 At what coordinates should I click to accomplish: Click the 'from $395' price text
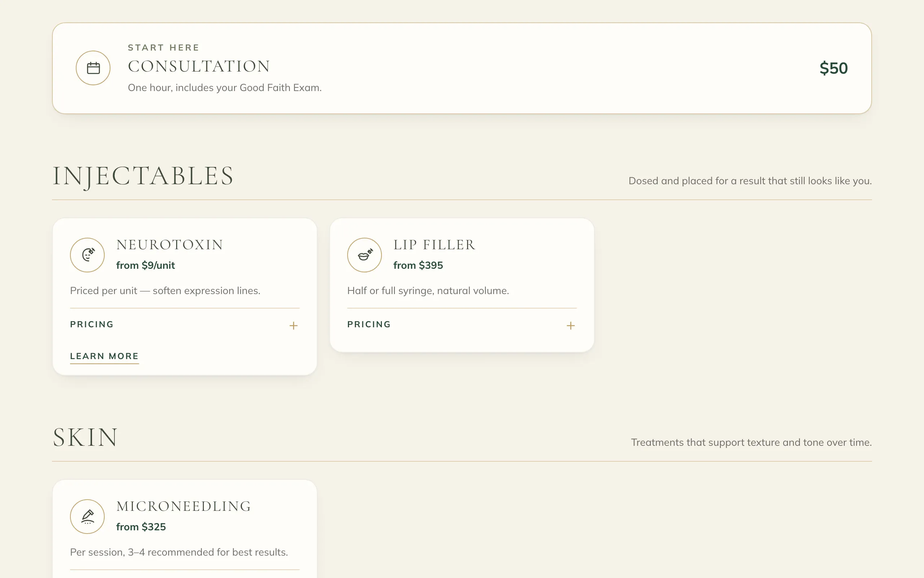[418, 265]
